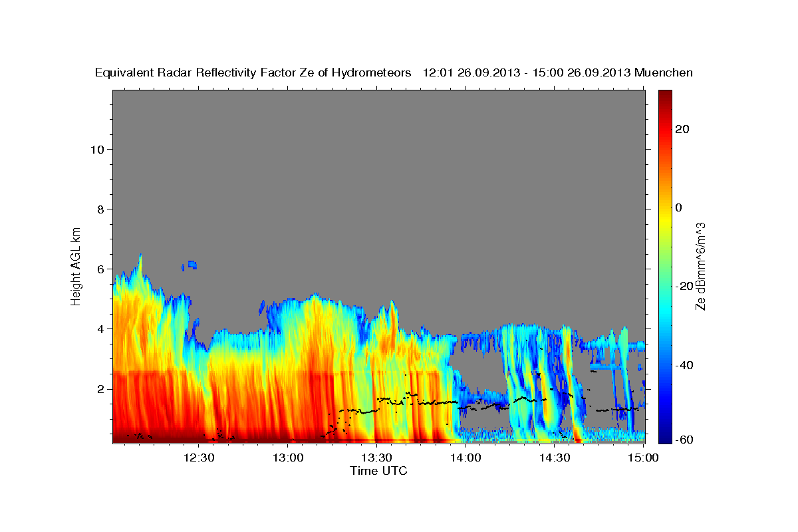Viewport: 798px width, 532px height.
Task: Click the 14:30 time tick label
Action: [555, 458]
